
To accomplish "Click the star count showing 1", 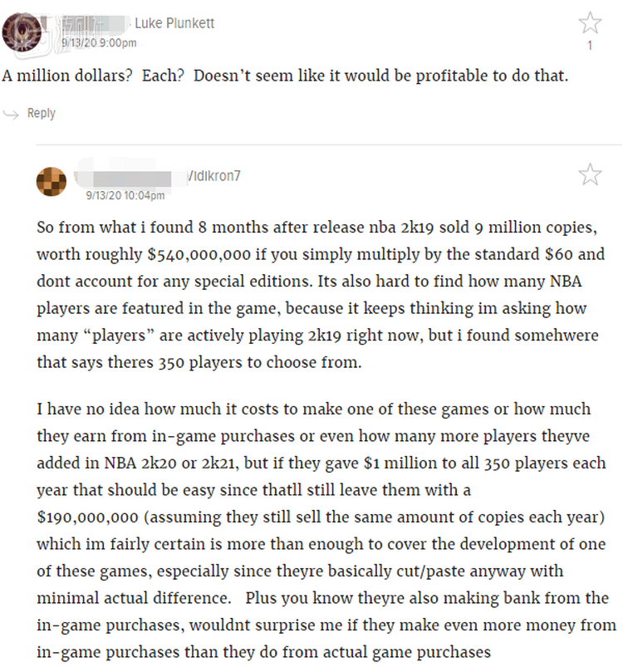I will click(590, 46).
